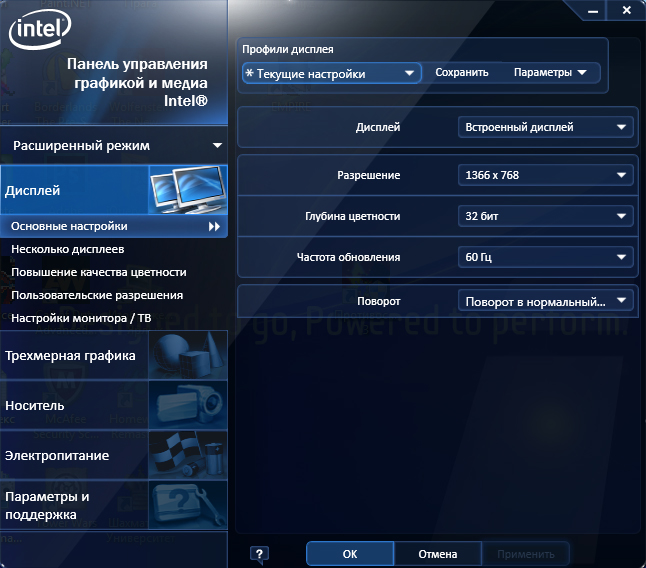Expand the Параметры dropdown menu
The height and width of the screenshot is (568, 646).
pos(550,72)
